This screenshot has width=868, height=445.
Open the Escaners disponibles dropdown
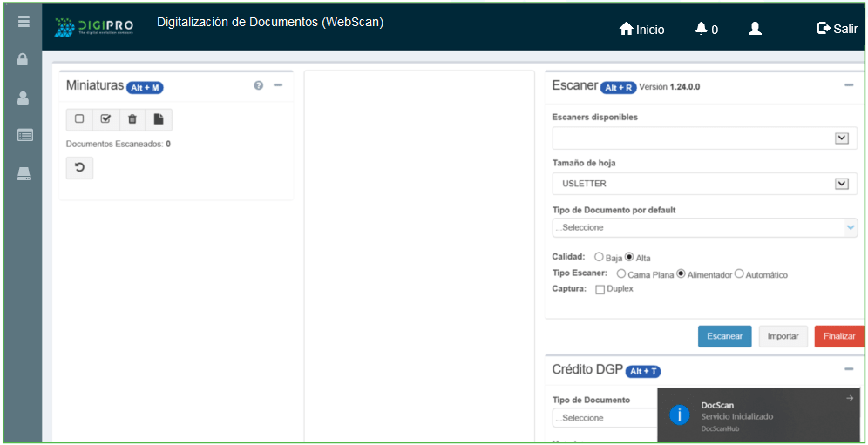click(704, 138)
